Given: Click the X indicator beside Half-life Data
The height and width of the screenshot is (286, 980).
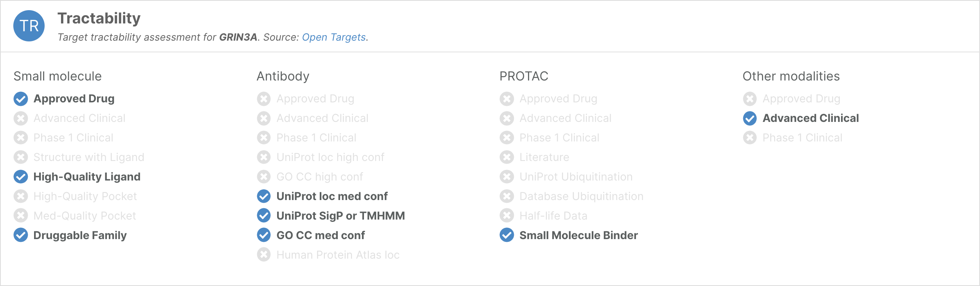Looking at the screenshot, I should click(x=506, y=216).
